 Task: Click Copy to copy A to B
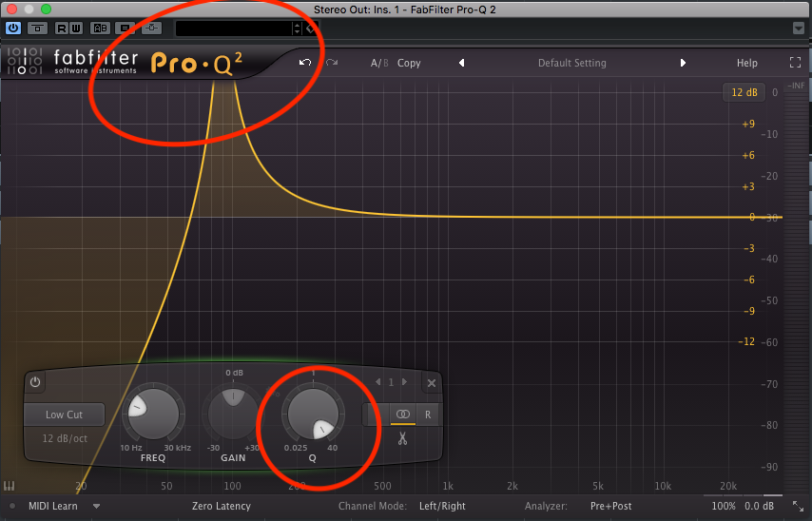409,63
